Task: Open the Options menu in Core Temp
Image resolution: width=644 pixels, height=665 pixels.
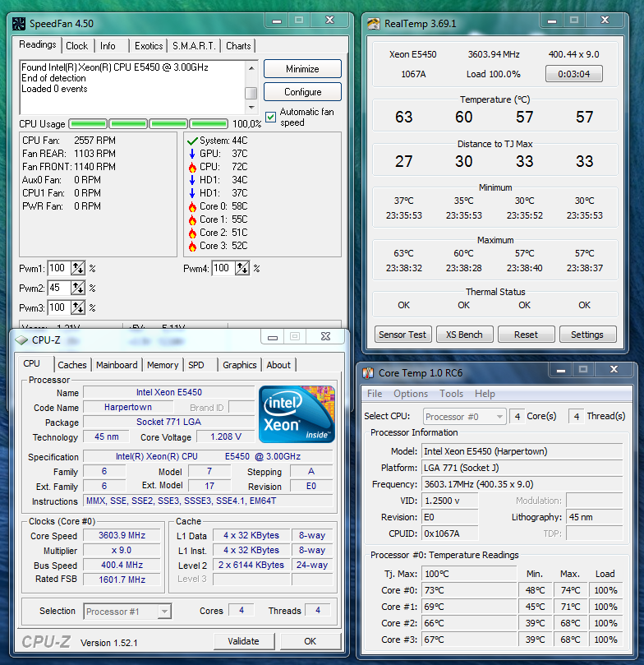Action: click(x=411, y=394)
